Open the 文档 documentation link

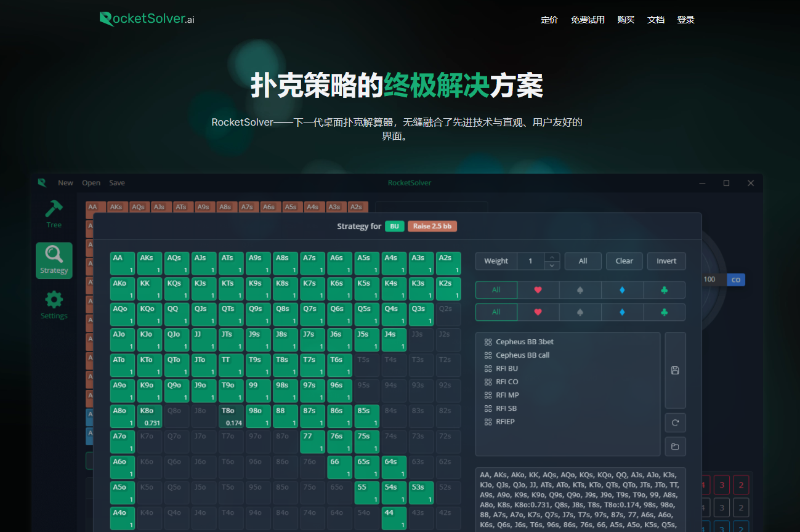[x=656, y=20]
